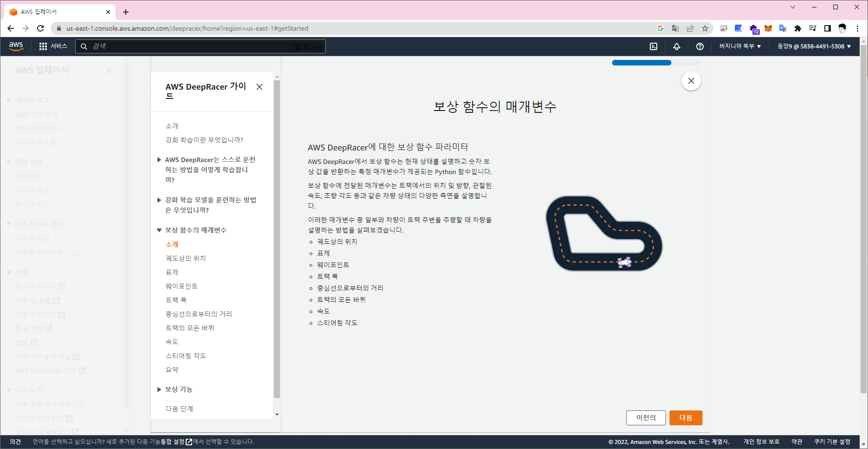The height and width of the screenshot is (449, 868).
Task: Collapse 자원 group in left nav
Action: tap(9, 272)
